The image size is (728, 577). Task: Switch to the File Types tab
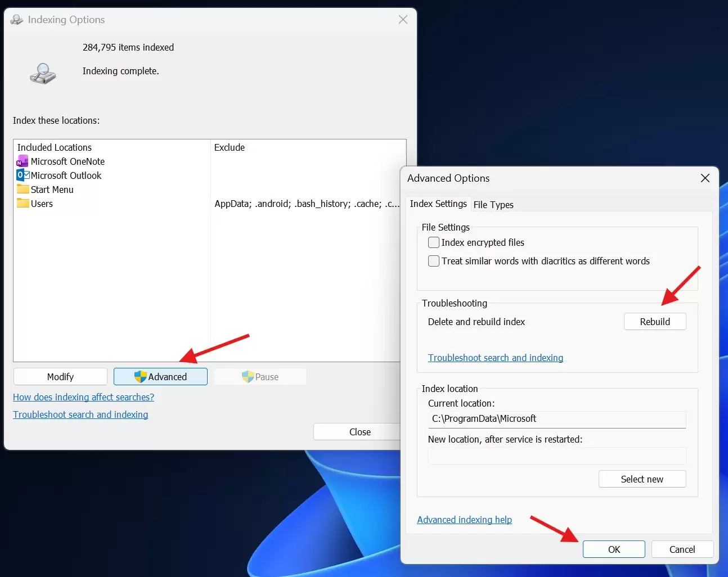(493, 205)
